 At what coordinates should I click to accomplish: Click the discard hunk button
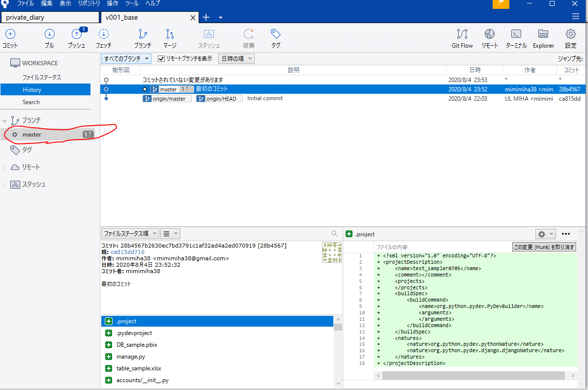(544, 247)
